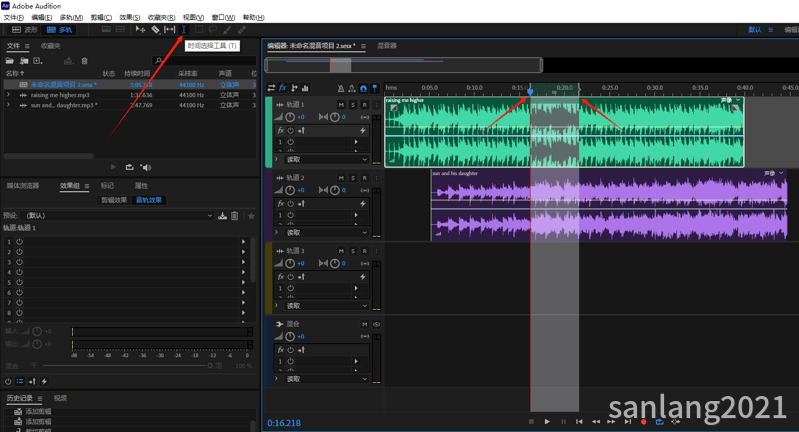799x432 pixels.
Task: Click the save preset icon in Effects Rack
Action: (x=223, y=216)
